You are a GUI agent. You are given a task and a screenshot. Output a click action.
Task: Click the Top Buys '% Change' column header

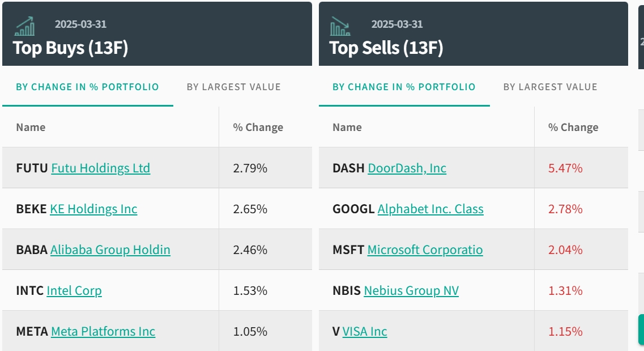tap(258, 128)
